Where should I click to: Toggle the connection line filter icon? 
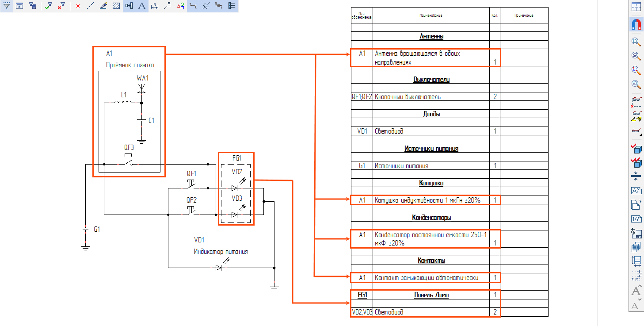193,6
